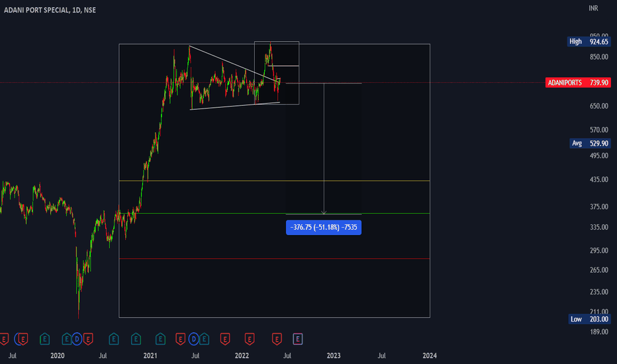Click the 235.00 price axis value

[x=599, y=292]
